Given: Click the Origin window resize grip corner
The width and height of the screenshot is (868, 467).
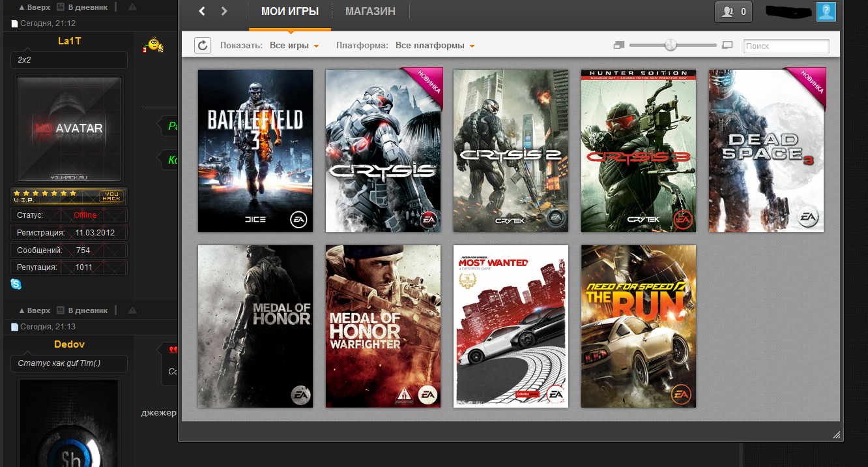Looking at the screenshot, I should coord(836,434).
